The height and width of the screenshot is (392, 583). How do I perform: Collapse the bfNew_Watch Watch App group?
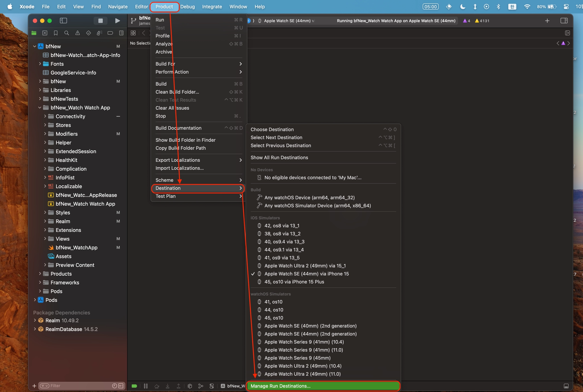40,108
